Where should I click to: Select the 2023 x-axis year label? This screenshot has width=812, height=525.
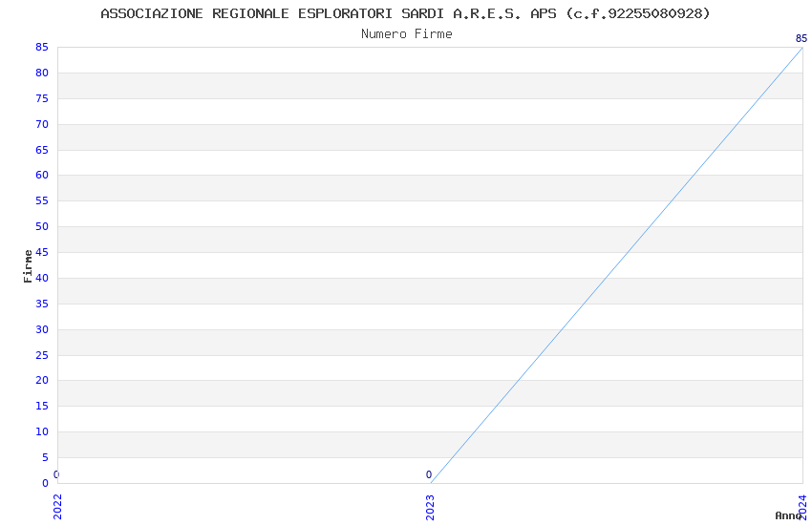coord(430,507)
